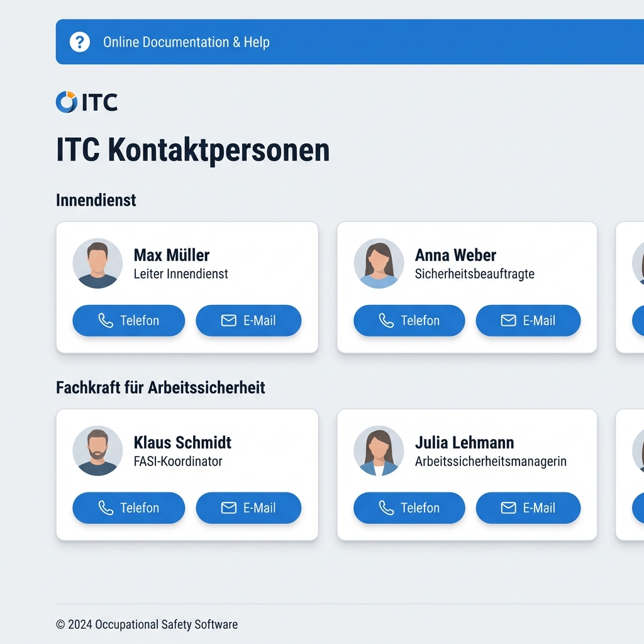Click Klaus Schmidt's profile photo
Image resolution: width=644 pixels, height=644 pixels.
point(97,450)
